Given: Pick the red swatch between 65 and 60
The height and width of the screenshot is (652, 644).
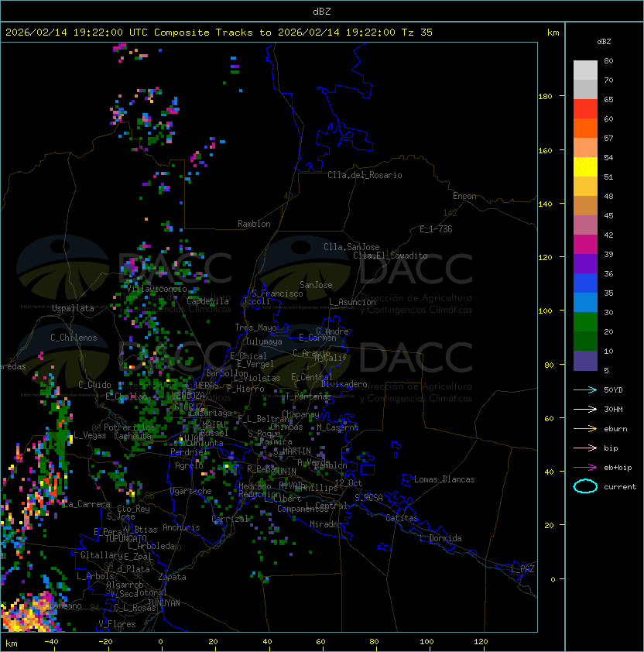Looking at the screenshot, I should pyautogui.click(x=585, y=109).
